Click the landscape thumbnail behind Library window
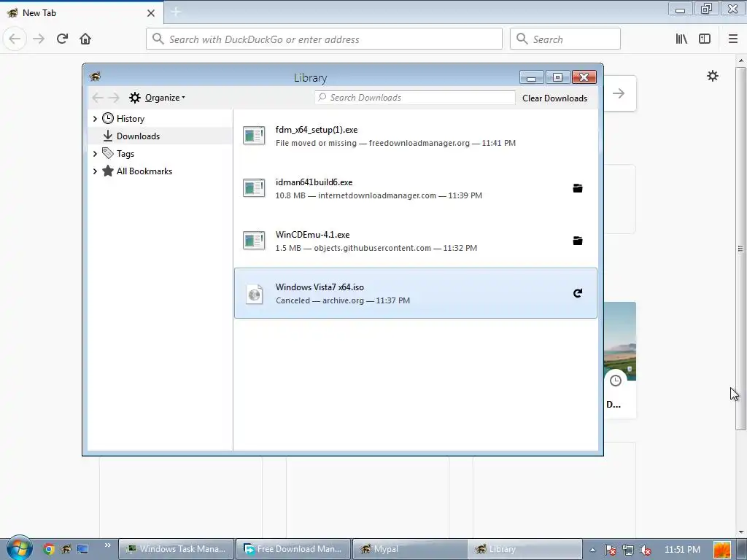Viewport: 747px width, 560px height. 620,341
